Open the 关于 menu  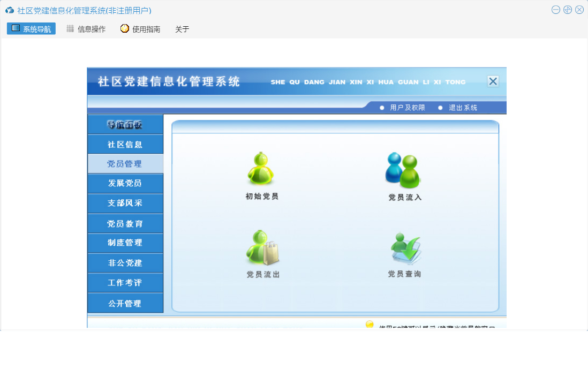(182, 29)
